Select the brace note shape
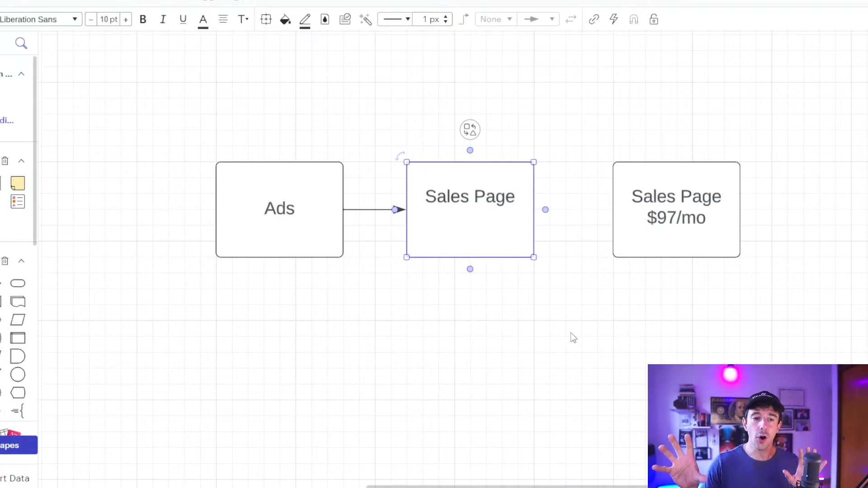868x488 pixels. point(18,411)
